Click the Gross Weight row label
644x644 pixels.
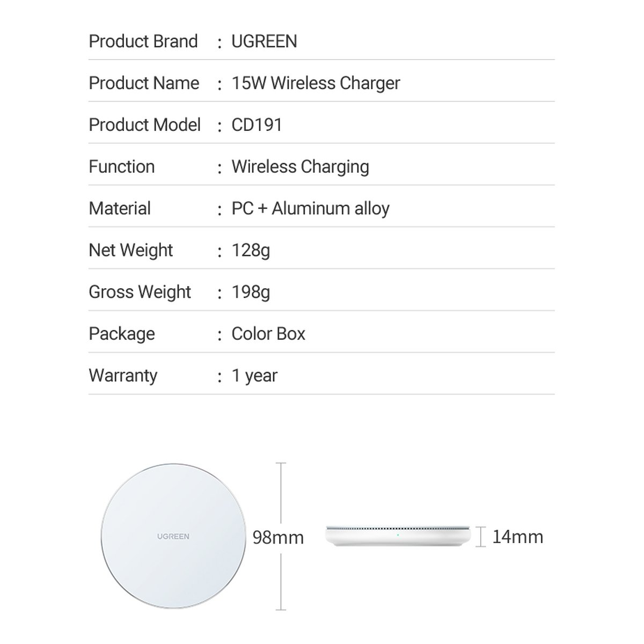click(140, 292)
